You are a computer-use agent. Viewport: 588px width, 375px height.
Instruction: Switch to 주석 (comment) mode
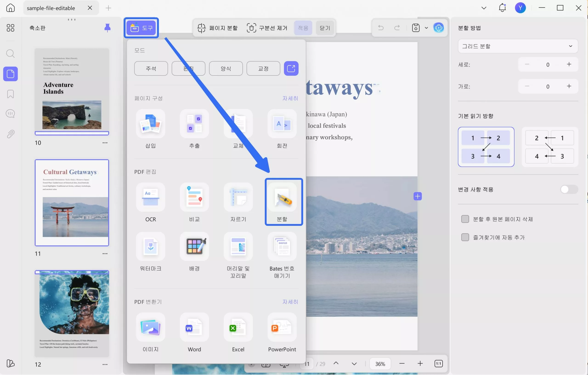pos(151,68)
